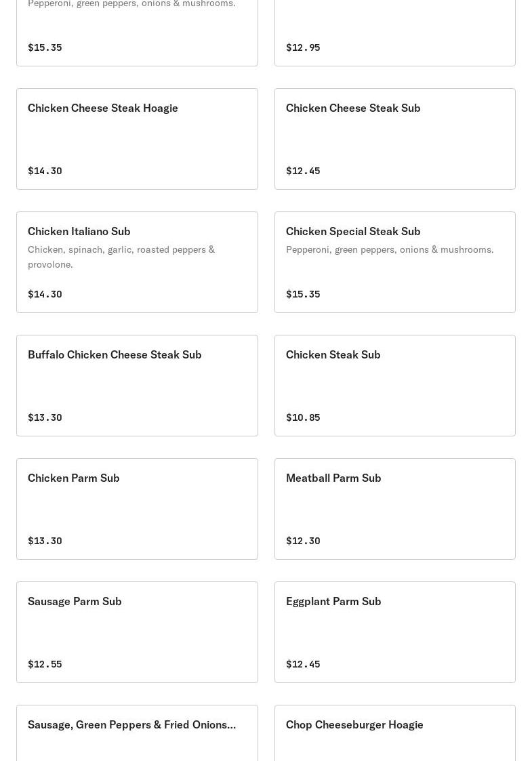Select Buffalo Chicken Cheese Steak Sub
Image resolution: width=532 pixels, height=761 pixels.
coord(137,386)
